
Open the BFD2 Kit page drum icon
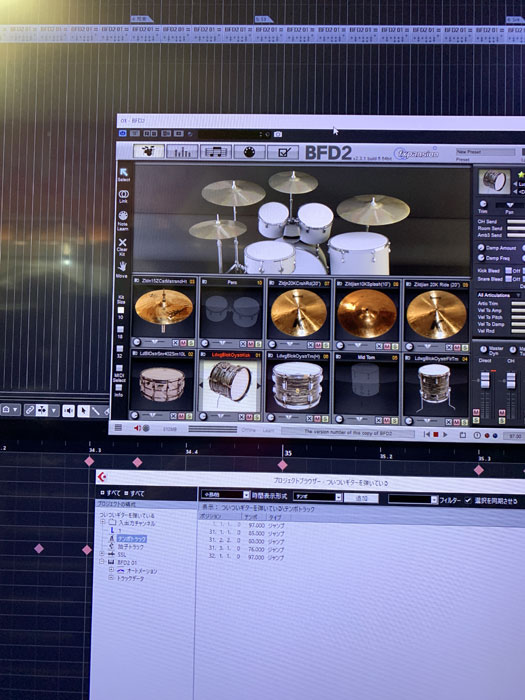(x=149, y=151)
